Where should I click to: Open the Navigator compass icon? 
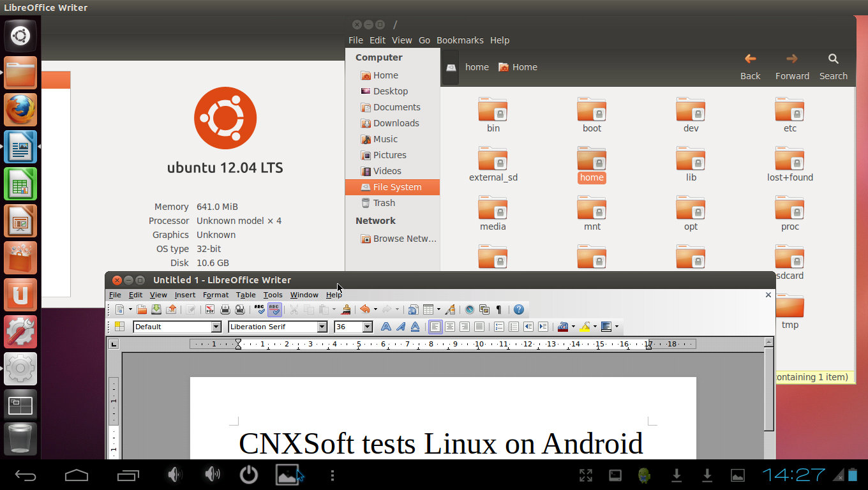[x=470, y=309]
